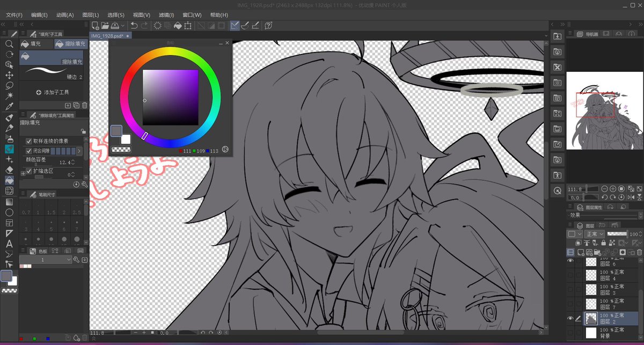This screenshot has width=644, height=345.
Task: Create a new raster layer
Action: [x=580, y=252]
